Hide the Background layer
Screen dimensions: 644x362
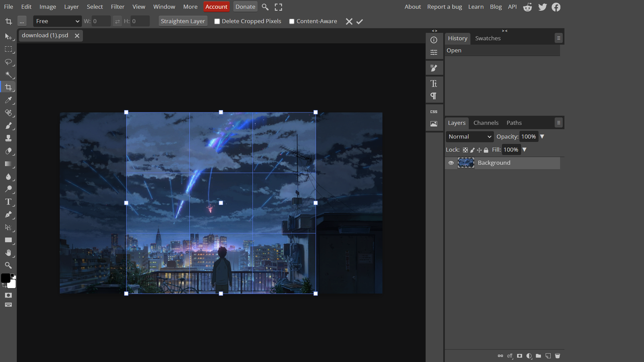(451, 163)
